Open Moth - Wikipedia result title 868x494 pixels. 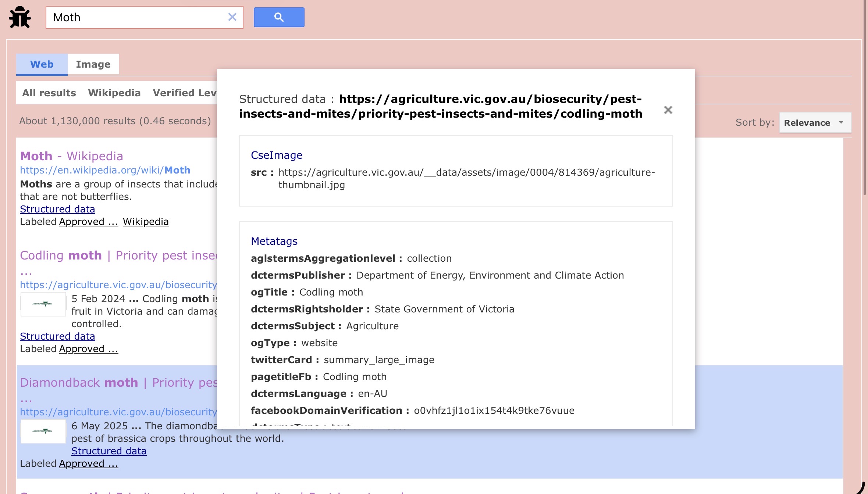(71, 156)
